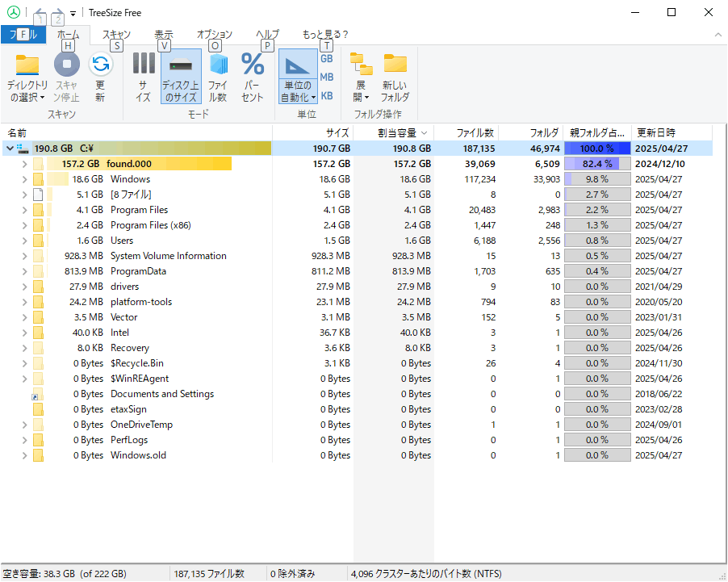Click the 187,135 ファイル数 status entry
This screenshot has width=728, height=582.
tap(209, 574)
